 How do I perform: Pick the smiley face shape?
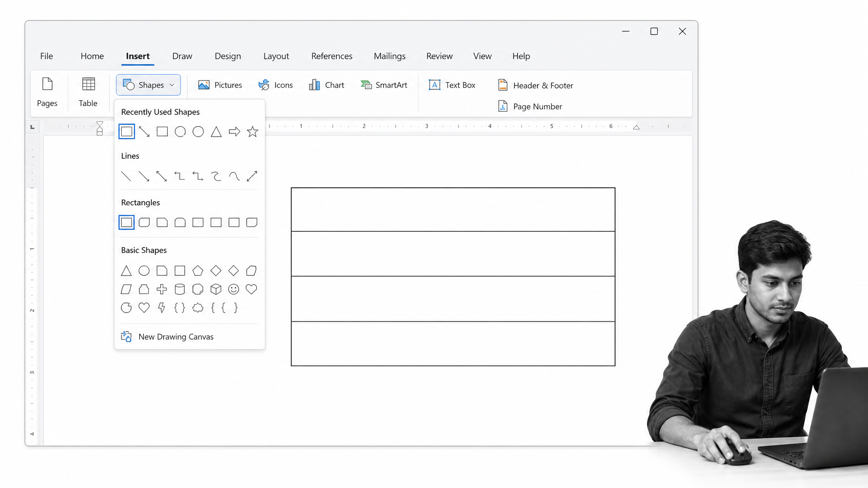(234, 289)
